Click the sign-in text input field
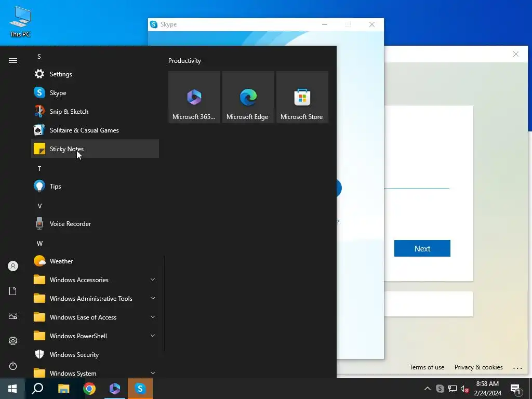The width and height of the screenshot is (532, 399). (x=417, y=182)
